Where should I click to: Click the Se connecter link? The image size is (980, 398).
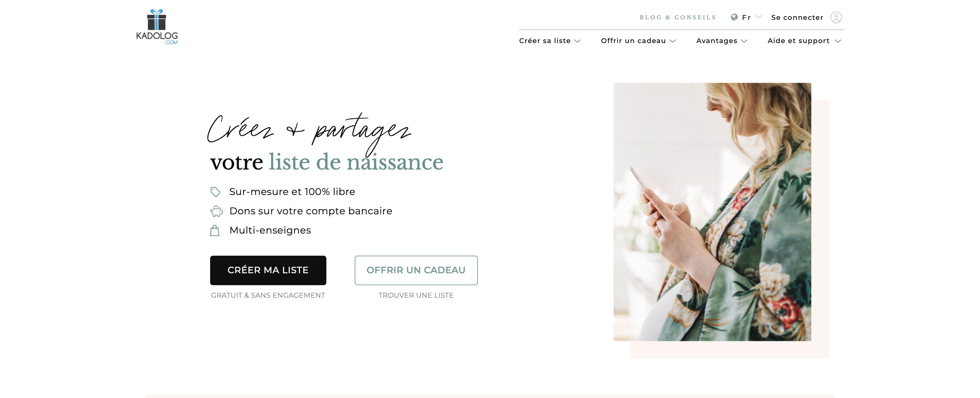[797, 18]
